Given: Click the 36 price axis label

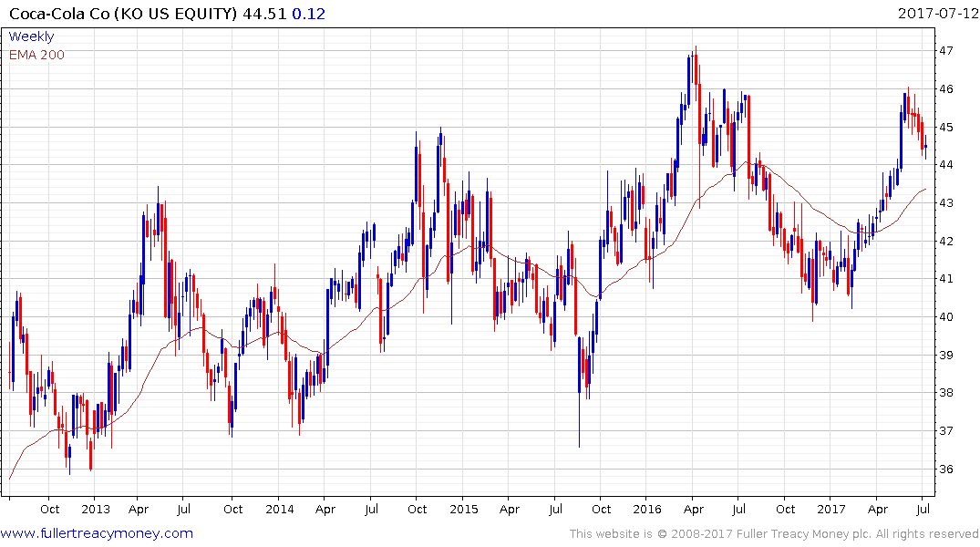Looking at the screenshot, I should click(945, 469).
